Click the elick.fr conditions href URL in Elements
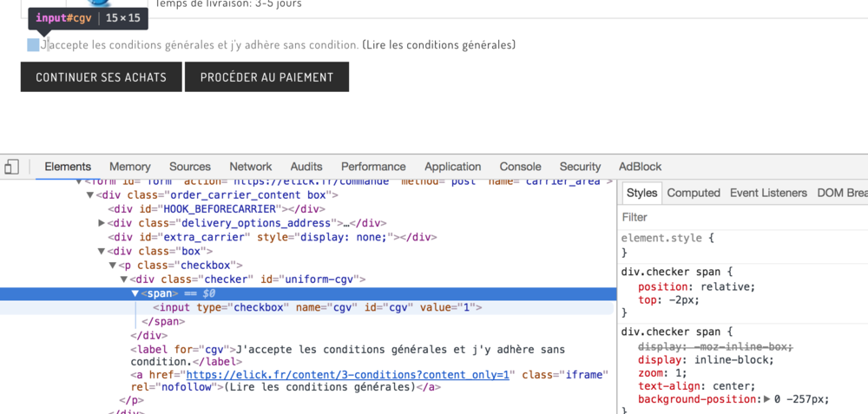Screen dimensions: 868x414 pyautogui.click(x=347, y=374)
